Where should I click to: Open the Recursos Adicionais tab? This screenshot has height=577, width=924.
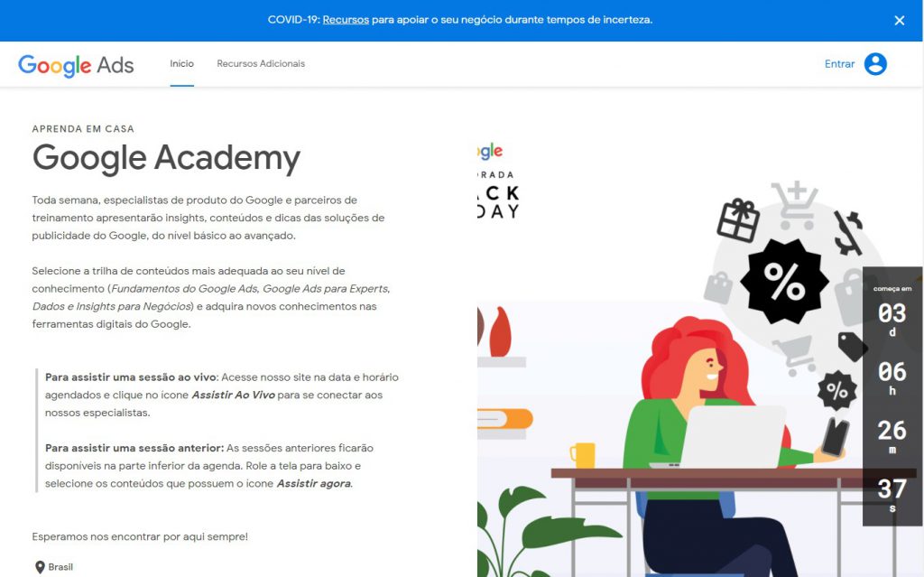tap(261, 64)
